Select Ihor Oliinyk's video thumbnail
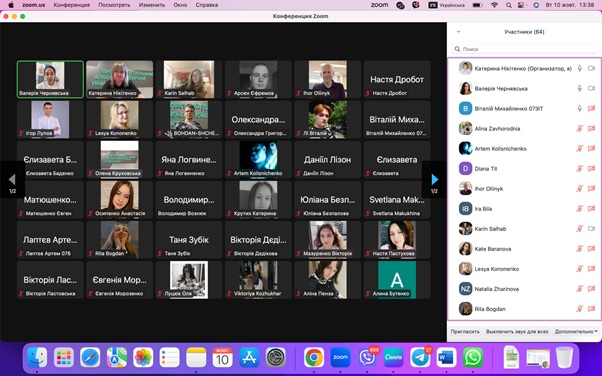The image size is (602, 376). [x=327, y=79]
